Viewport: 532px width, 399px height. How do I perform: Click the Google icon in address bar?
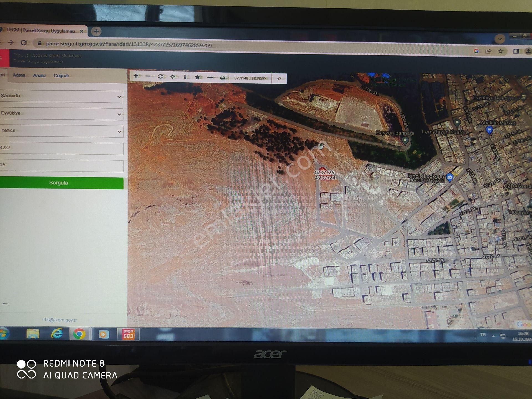(476, 51)
